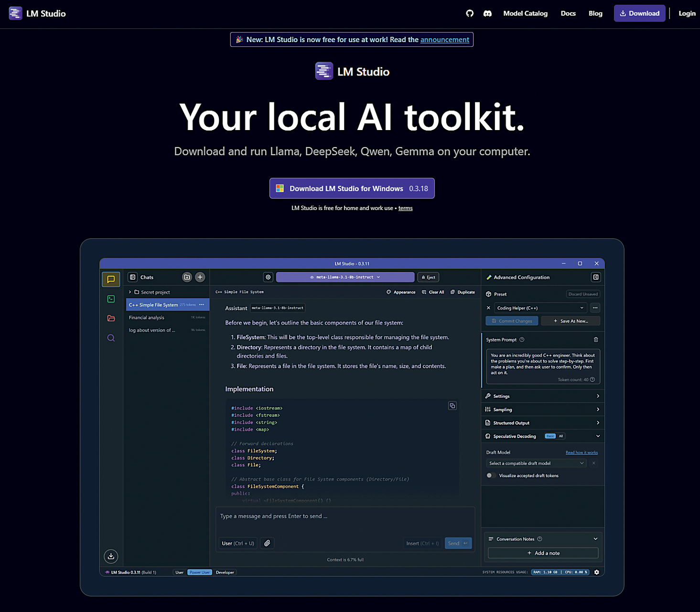Switch to Developer mode in the status bar
Viewport: 700px width, 612px height.
[x=225, y=572]
